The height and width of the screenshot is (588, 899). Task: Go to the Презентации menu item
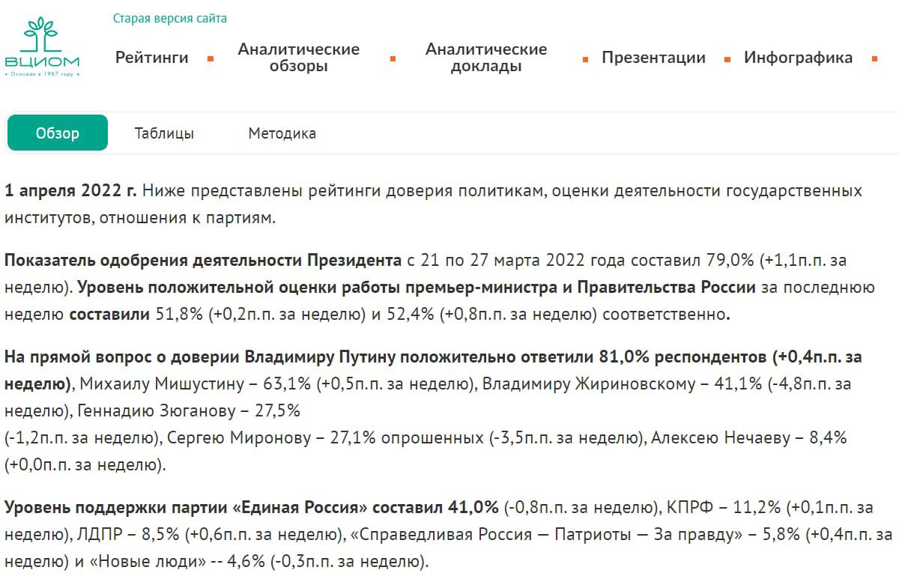pos(653,58)
